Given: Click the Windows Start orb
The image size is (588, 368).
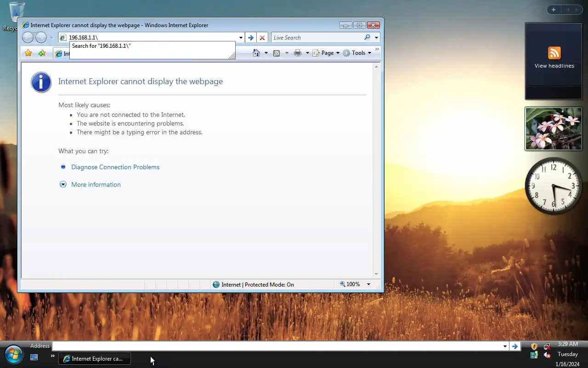Looking at the screenshot, I should [13, 355].
